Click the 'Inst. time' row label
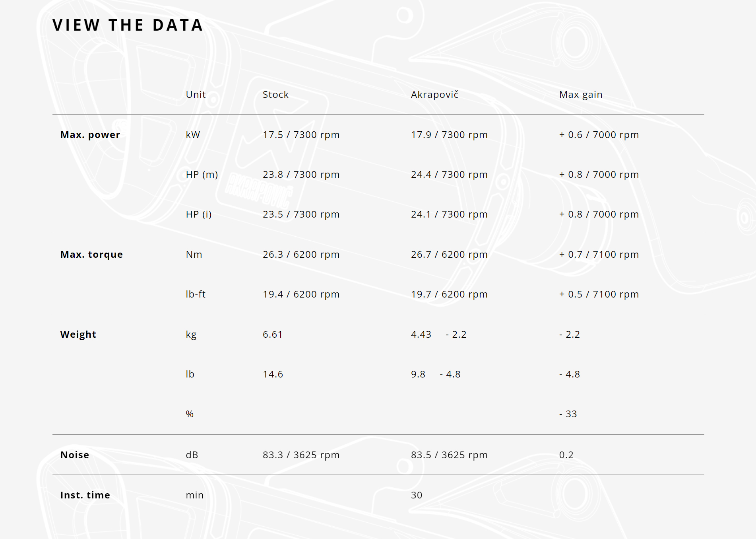This screenshot has width=756, height=539. 85,495
